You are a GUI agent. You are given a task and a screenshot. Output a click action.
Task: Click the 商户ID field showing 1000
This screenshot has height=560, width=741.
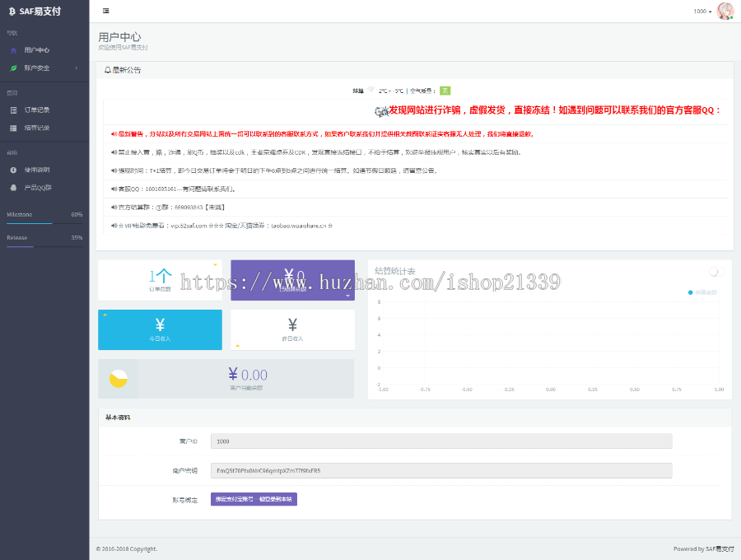click(x=441, y=441)
